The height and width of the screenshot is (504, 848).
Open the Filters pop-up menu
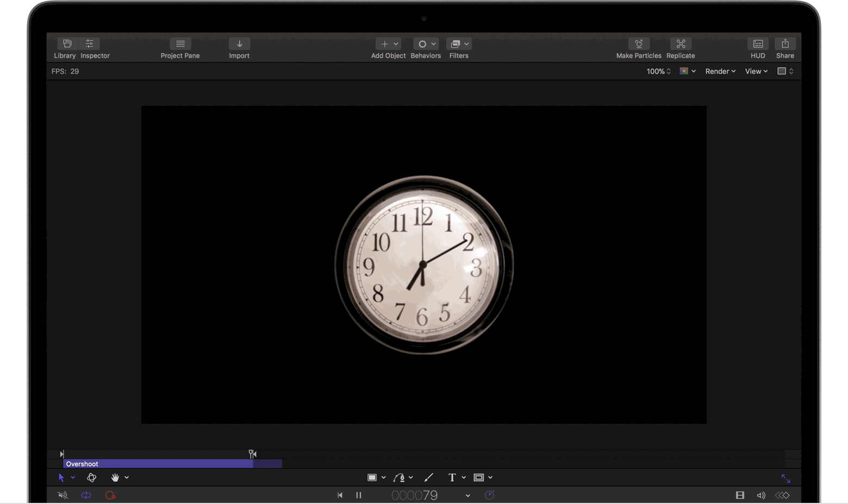click(459, 44)
